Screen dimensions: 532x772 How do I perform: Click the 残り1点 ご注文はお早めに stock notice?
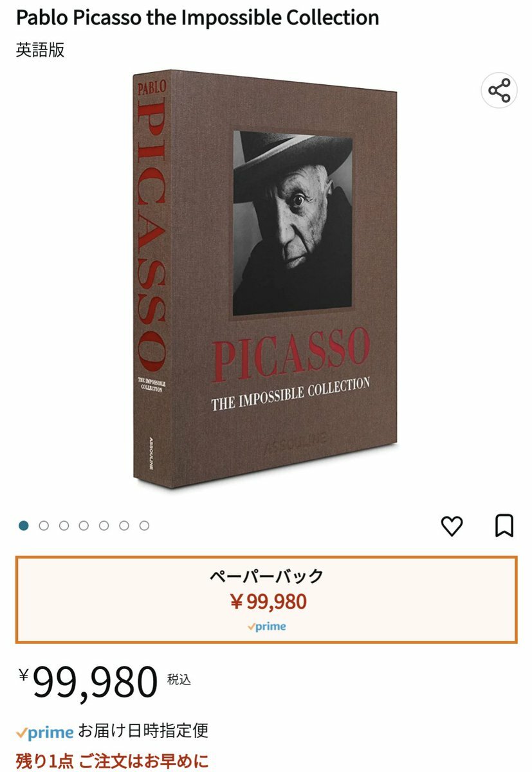[x=112, y=762]
